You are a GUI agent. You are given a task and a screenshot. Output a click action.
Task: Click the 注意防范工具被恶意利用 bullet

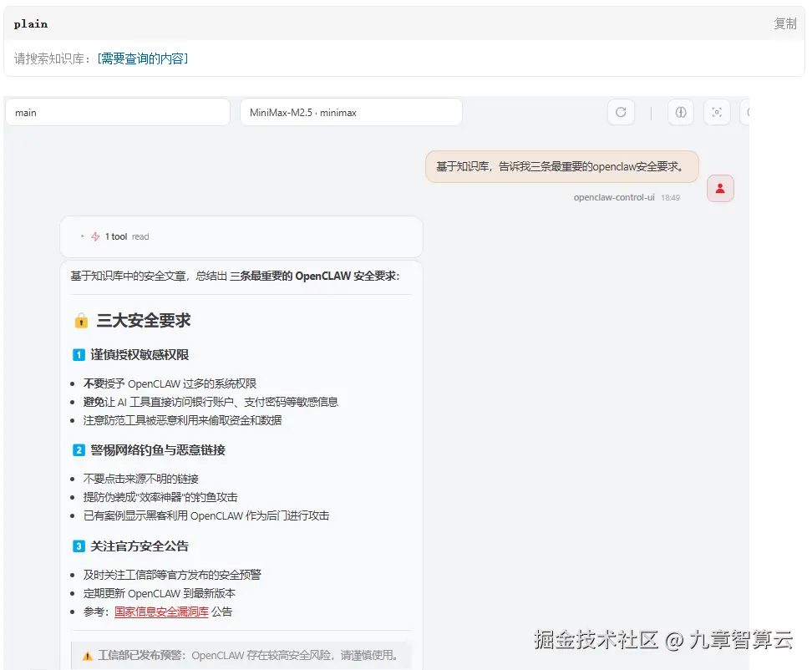182,420
